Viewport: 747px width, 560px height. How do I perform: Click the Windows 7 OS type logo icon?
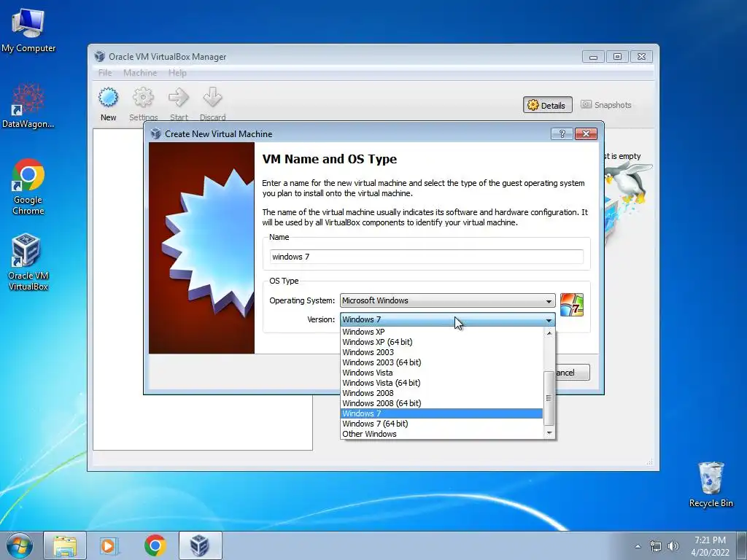[572, 305]
